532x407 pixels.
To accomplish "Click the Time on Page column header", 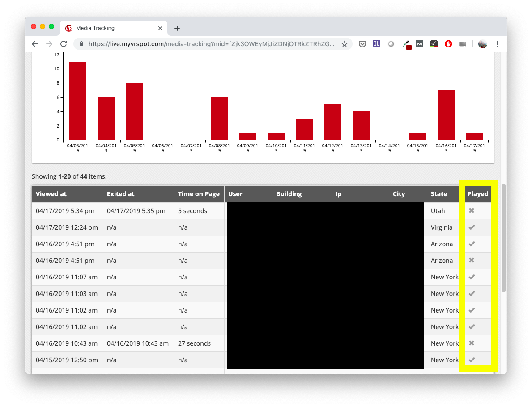I will pyautogui.click(x=199, y=194).
